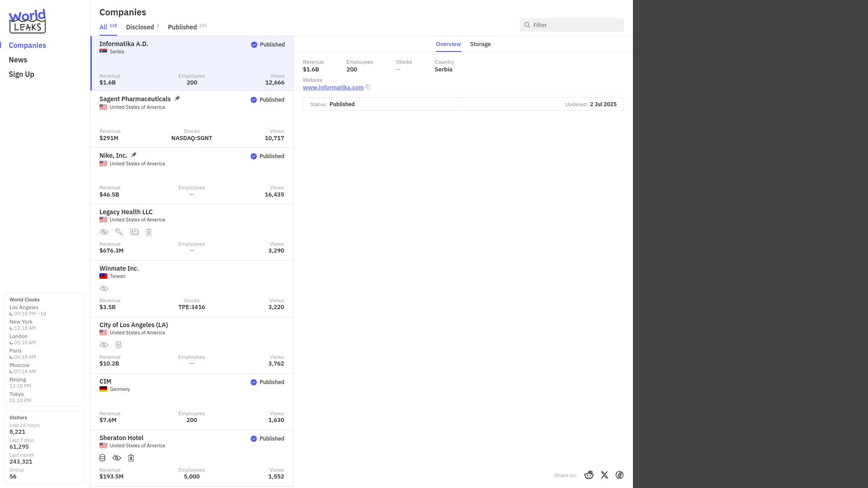Screen dimensions: 868x488
Task: Open the Nike, Inc. company entry
Action: point(192,176)
